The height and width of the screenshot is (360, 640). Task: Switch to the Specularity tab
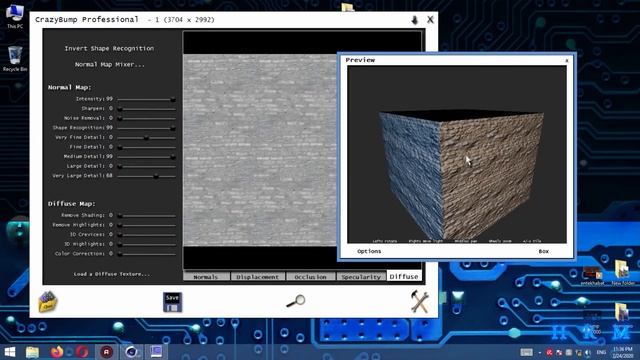(x=361, y=277)
